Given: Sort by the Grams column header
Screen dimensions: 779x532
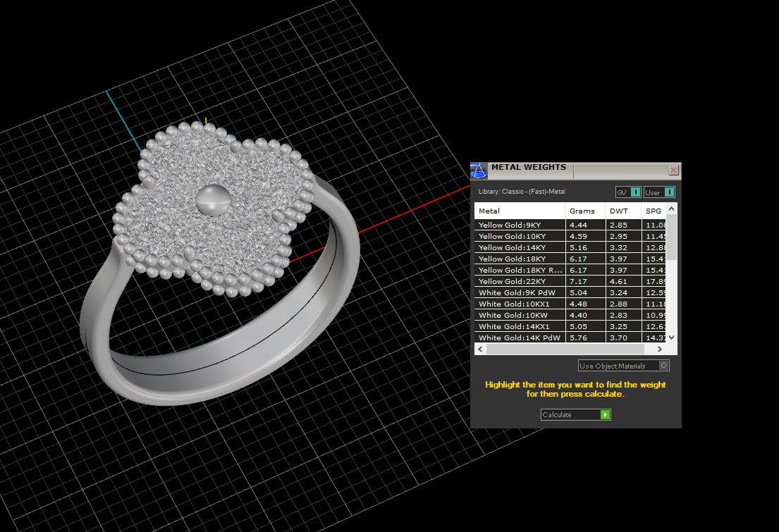Looking at the screenshot, I should (585, 211).
